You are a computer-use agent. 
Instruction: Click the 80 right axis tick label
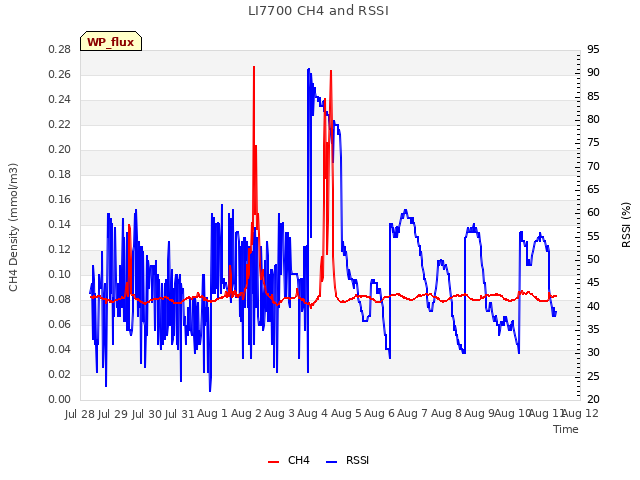(x=593, y=119)
